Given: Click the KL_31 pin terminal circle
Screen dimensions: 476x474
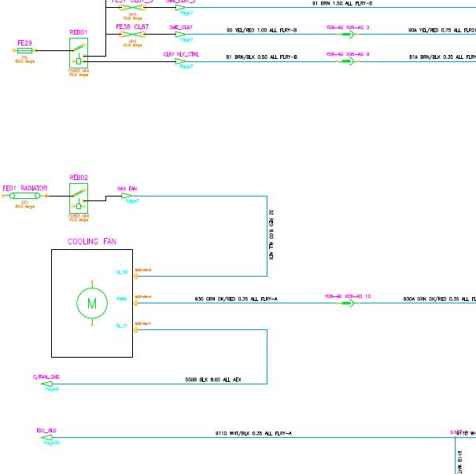Looking at the screenshot, I should 136,330.
